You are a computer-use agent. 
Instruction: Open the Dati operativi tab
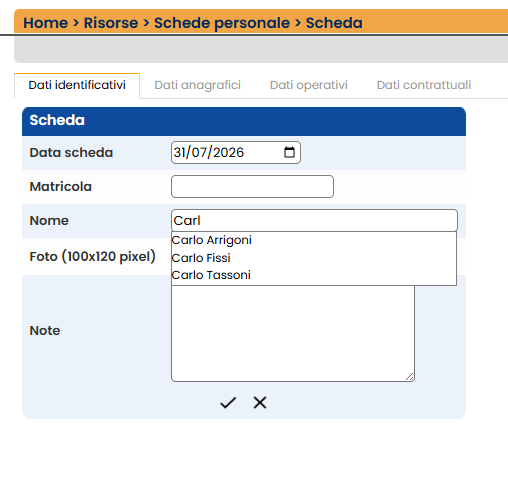pyautogui.click(x=309, y=85)
